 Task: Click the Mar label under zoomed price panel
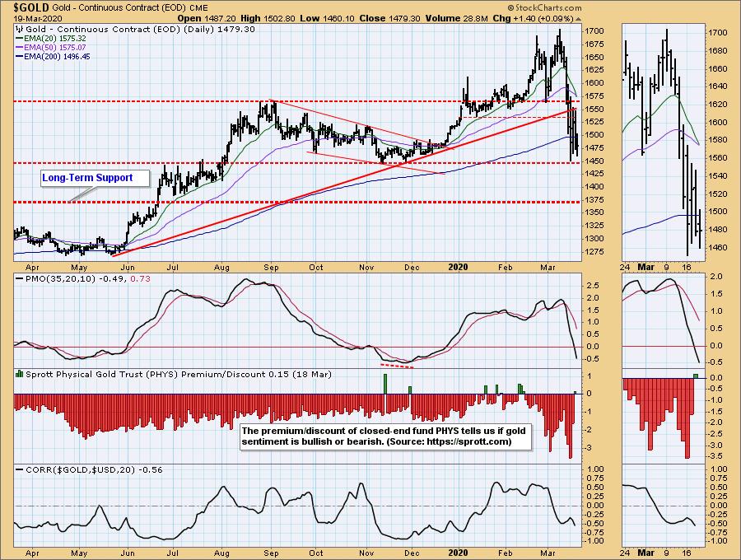pyautogui.click(x=646, y=268)
